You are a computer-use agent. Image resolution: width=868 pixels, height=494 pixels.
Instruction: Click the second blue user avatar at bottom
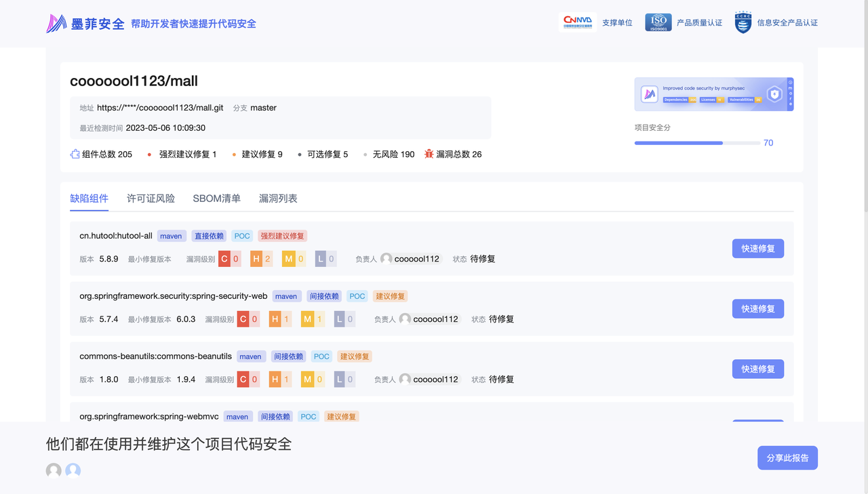pos(73,470)
